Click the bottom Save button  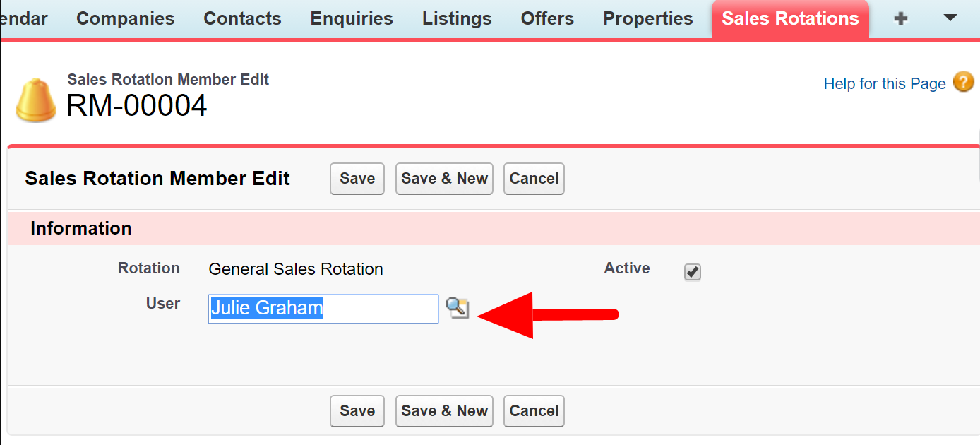tap(357, 411)
